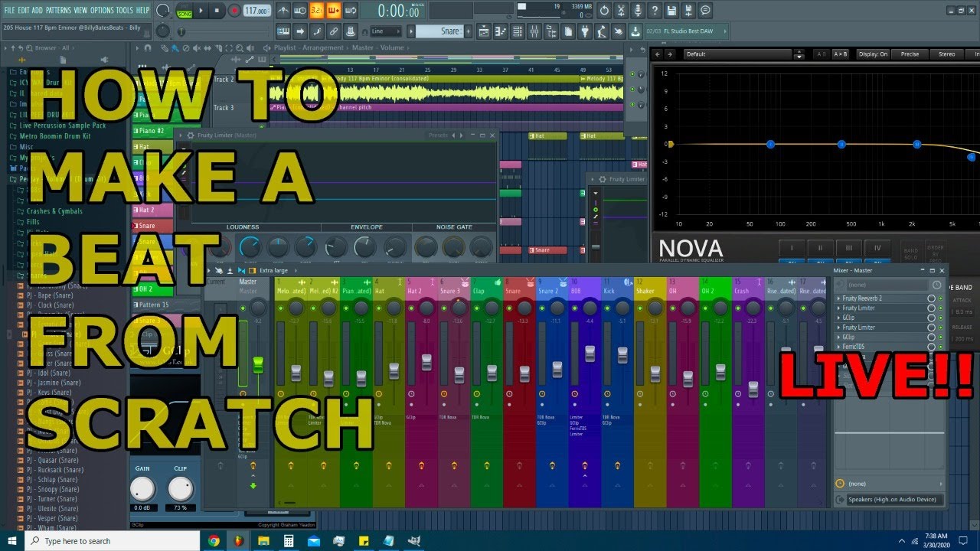
Task: Open the one-click audio recording (microphone) icon
Action: pyautogui.click(x=638, y=11)
